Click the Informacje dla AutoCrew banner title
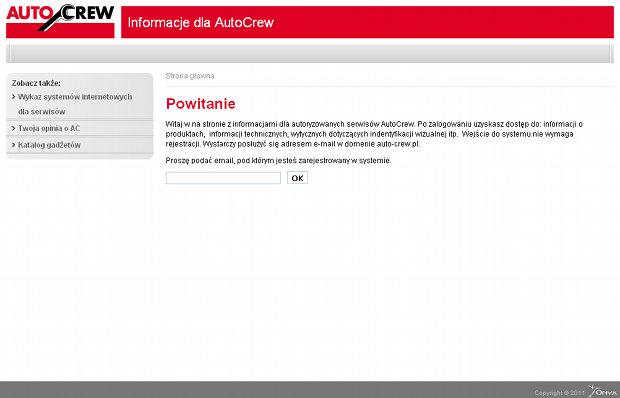The width and height of the screenshot is (620, 398). tap(200, 22)
